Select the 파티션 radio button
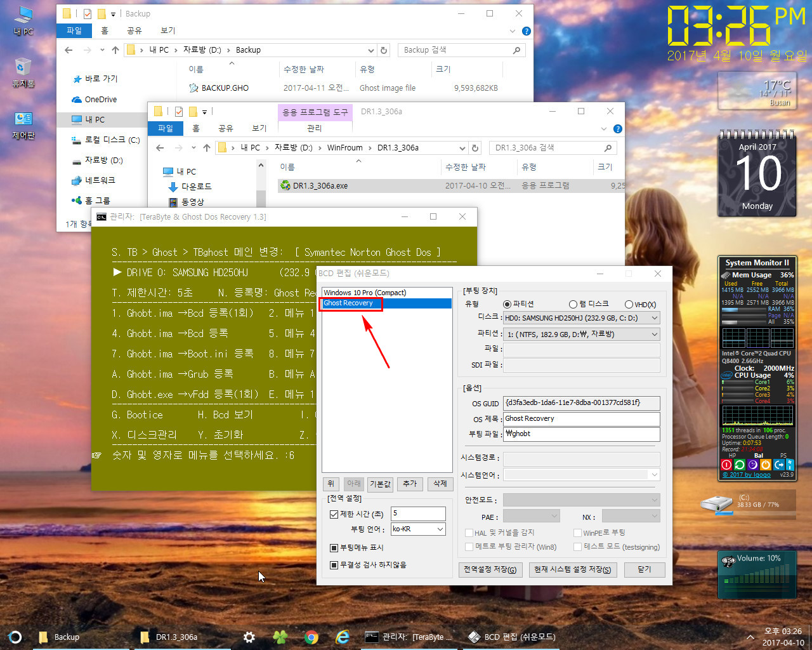The width and height of the screenshot is (812, 650). (x=507, y=304)
